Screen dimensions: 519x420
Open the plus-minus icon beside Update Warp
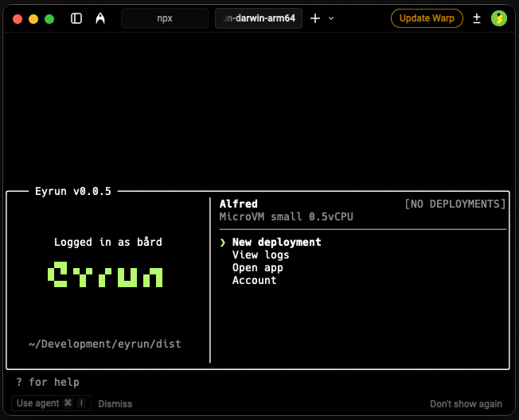click(x=477, y=18)
